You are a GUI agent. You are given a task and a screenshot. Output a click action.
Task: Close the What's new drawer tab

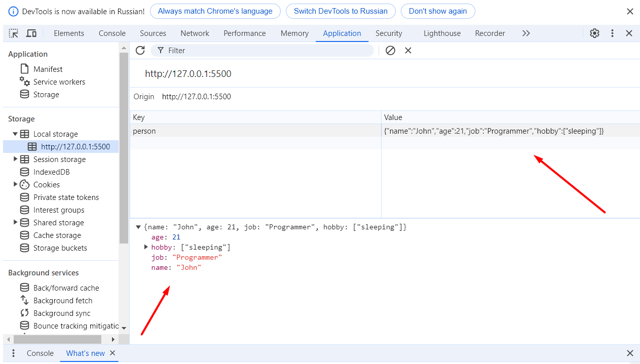point(112,353)
